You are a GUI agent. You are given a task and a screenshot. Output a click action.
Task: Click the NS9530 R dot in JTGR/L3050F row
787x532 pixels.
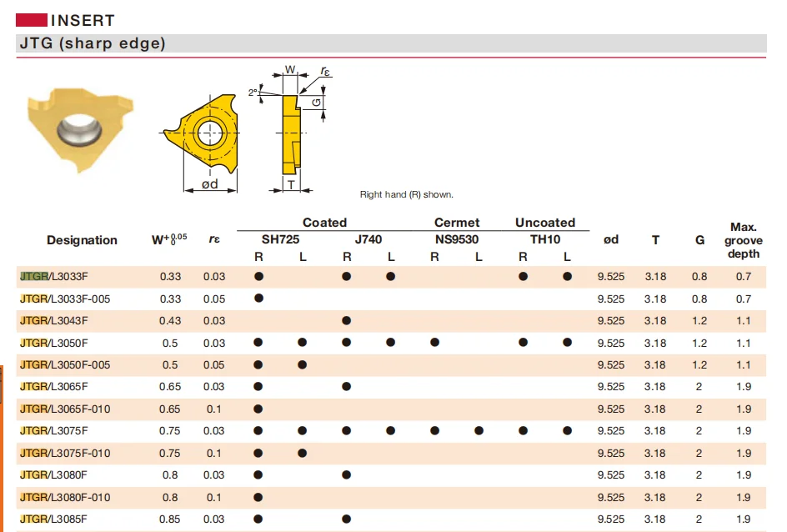point(434,343)
